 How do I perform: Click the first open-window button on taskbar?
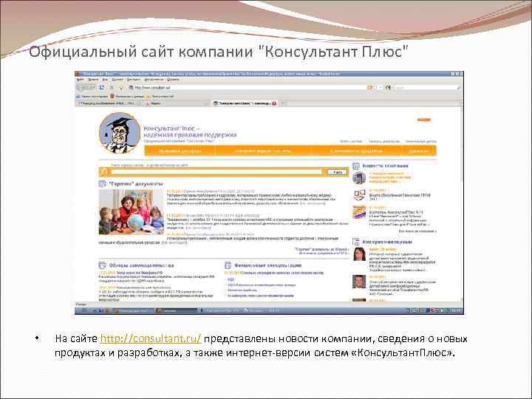click(133, 310)
